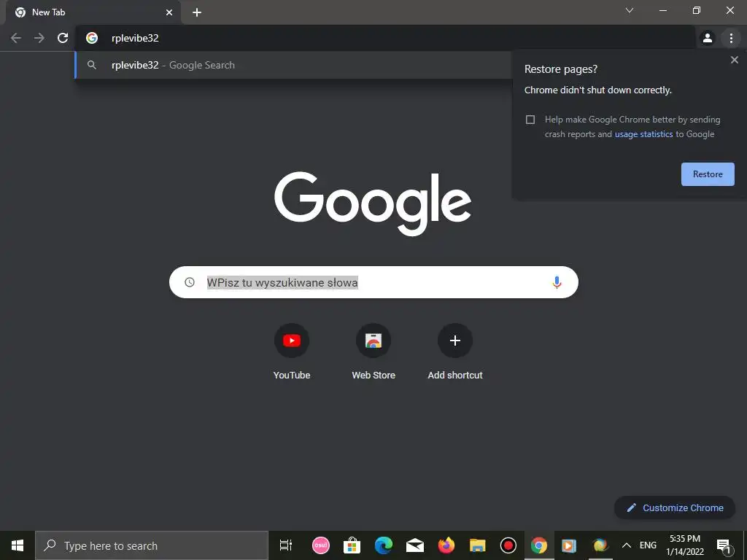Screen dimensions: 747x560
Task: Launch Firefox from the taskbar
Action: (x=446, y=545)
